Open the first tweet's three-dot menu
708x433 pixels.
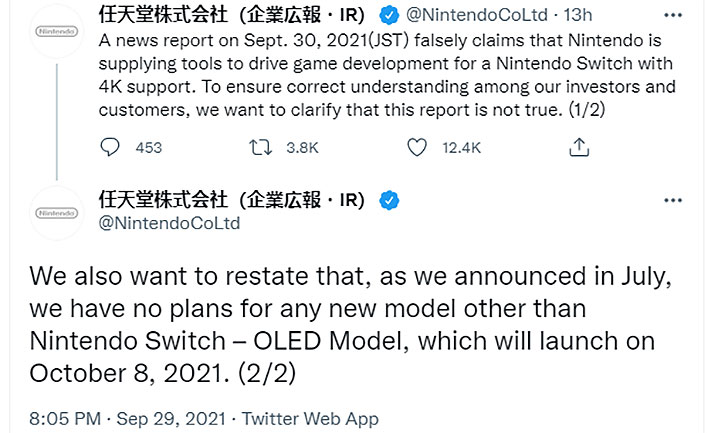point(673,15)
